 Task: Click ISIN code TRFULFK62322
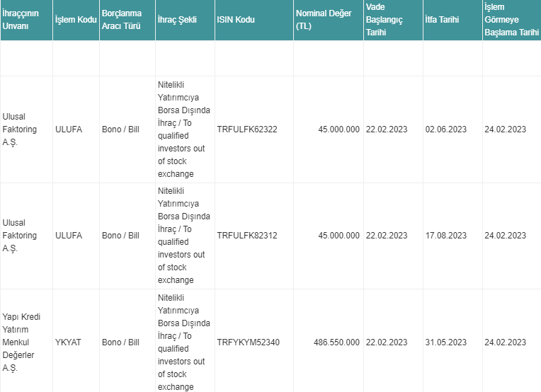[247, 129]
